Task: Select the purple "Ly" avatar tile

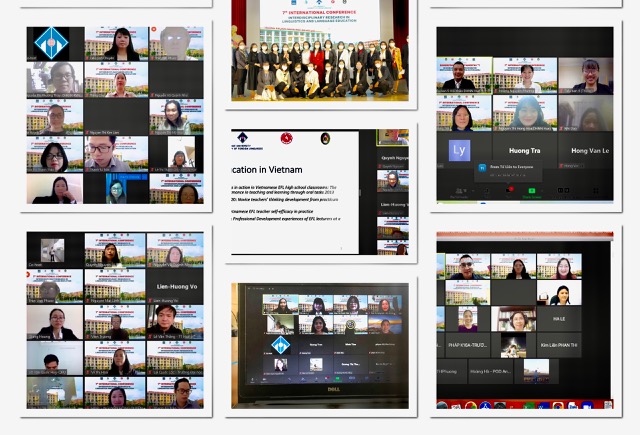Action: click(461, 150)
